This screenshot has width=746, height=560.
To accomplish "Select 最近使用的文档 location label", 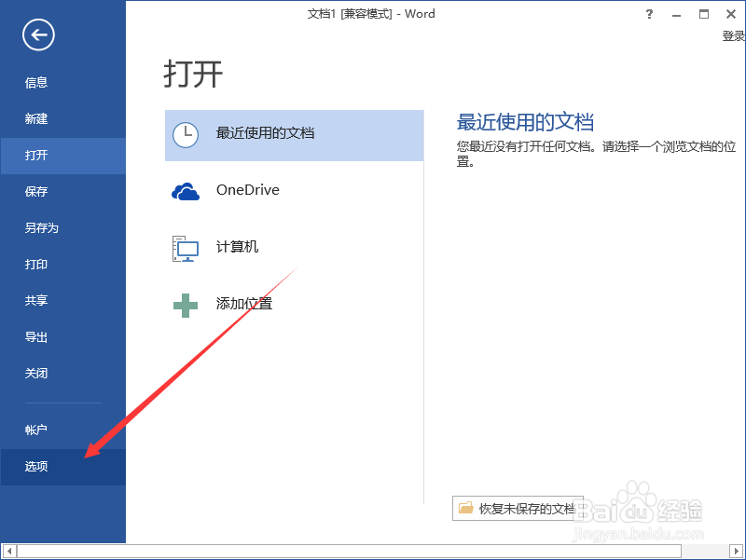I will [265, 133].
